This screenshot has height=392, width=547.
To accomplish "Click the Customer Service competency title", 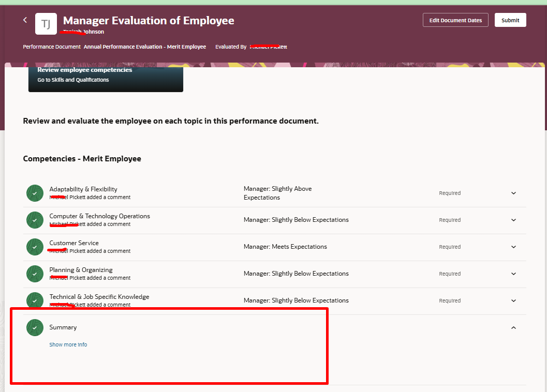I will pos(74,243).
